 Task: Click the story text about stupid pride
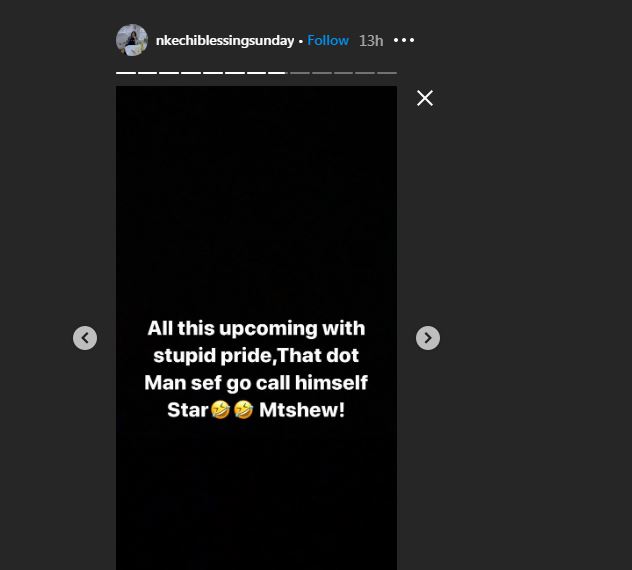(256, 369)
